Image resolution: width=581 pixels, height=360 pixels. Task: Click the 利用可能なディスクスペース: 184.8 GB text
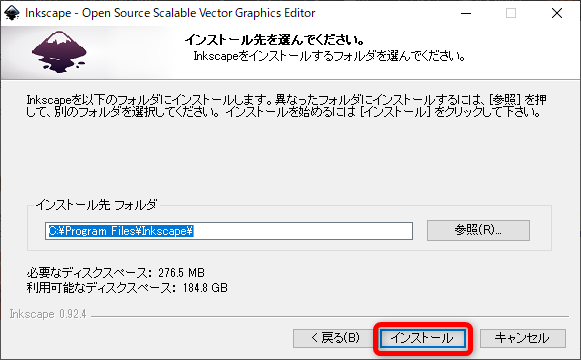pos(127,288)
